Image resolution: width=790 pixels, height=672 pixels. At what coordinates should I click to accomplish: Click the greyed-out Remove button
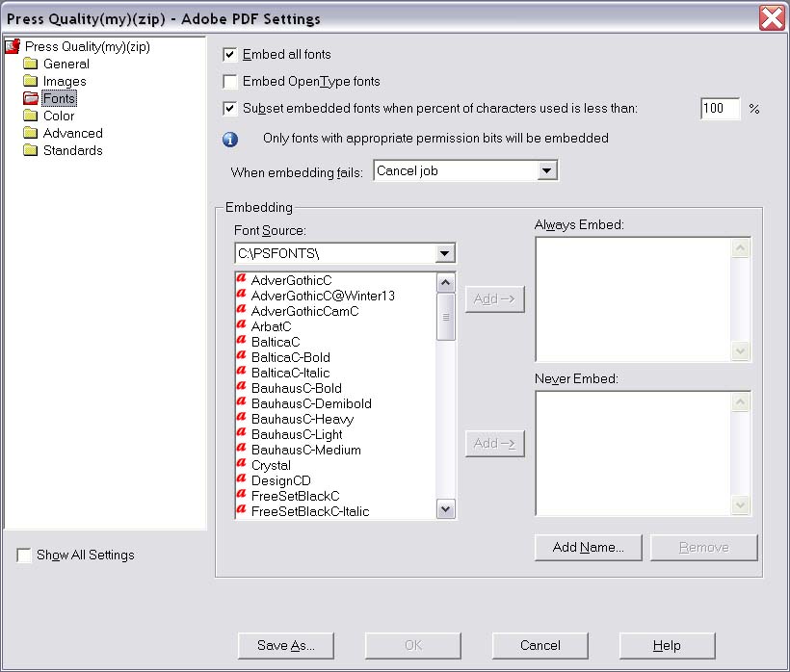click(x=704, y=548)
